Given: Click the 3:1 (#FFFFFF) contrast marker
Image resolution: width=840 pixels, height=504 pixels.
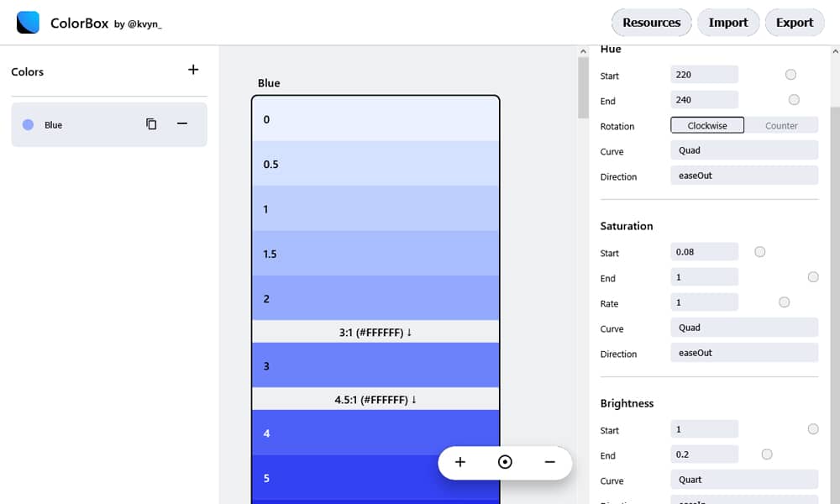Looking at the screenshot, I should (375, 332).
